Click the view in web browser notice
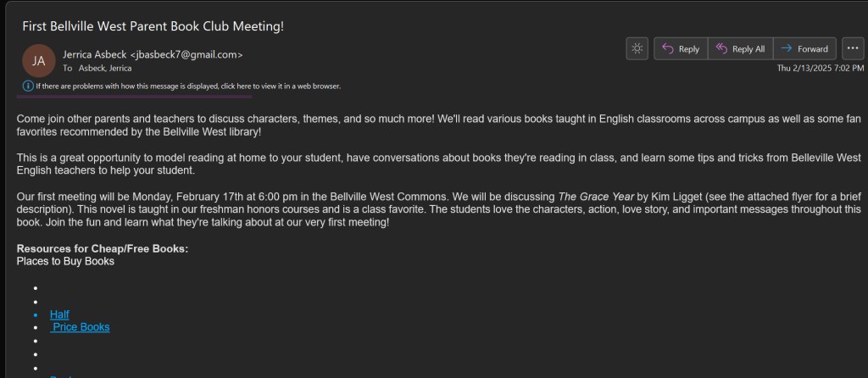 [188, 86]
